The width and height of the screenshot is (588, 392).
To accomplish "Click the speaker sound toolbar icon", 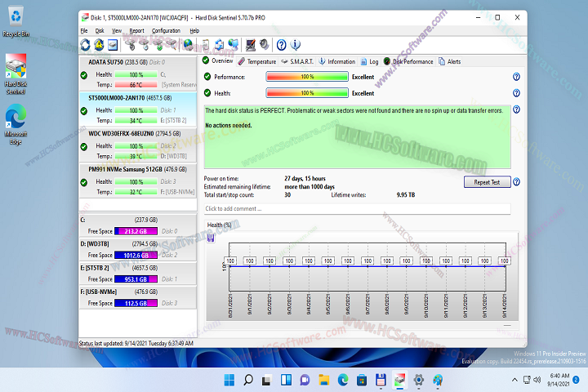I will click(265, 45).
